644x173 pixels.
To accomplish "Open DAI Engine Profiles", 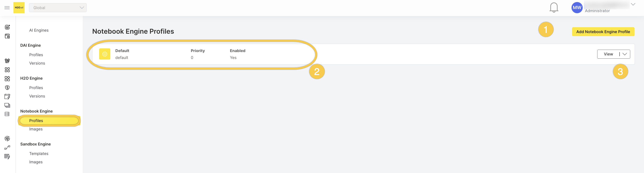I will (x=36, y=55).
